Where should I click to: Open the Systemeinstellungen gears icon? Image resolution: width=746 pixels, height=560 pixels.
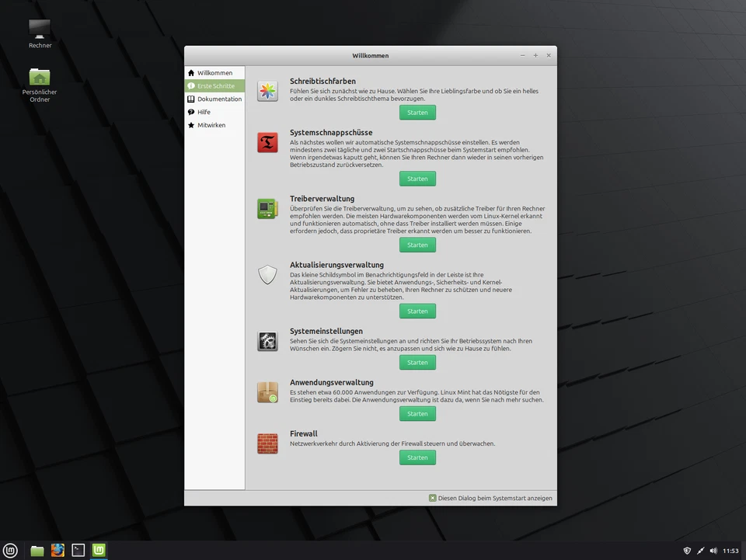point(267,341)
